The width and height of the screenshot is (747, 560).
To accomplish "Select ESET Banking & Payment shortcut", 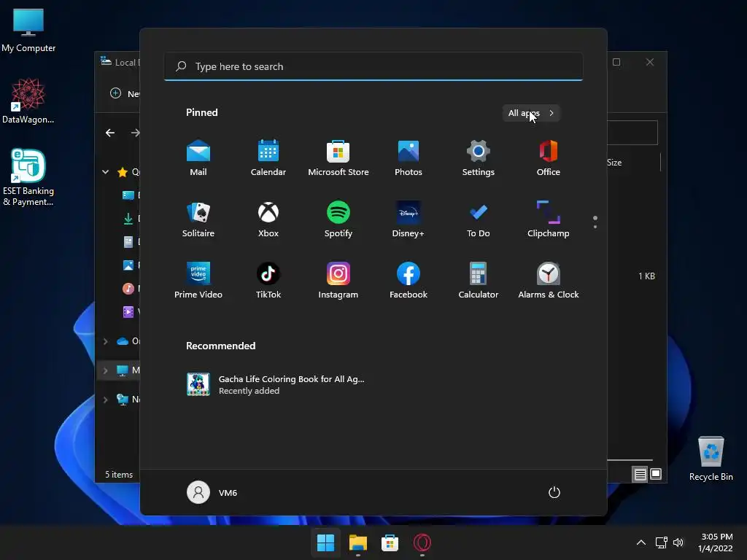I will 28,178.
